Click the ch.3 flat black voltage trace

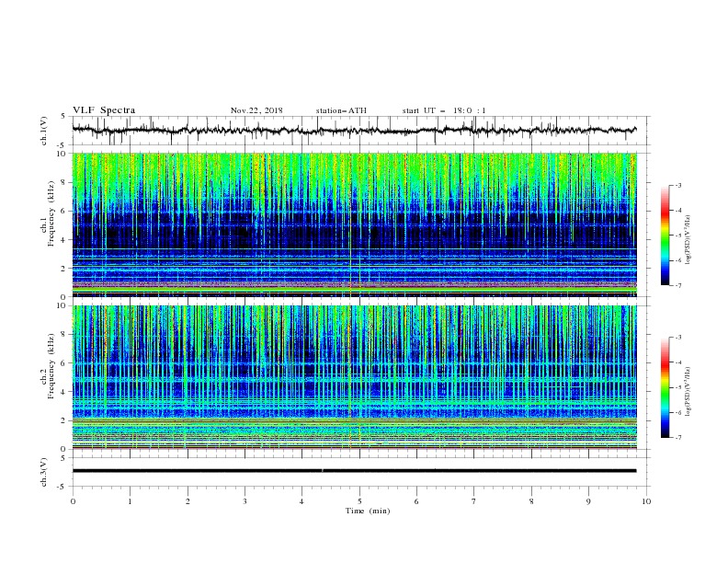[x=354, y=471]
